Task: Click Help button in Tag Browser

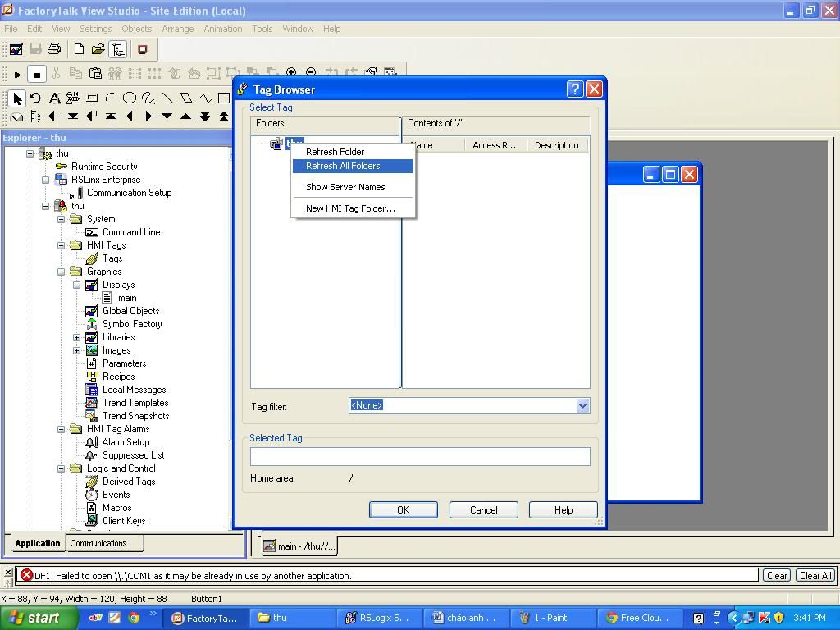Action: (564, 510)
